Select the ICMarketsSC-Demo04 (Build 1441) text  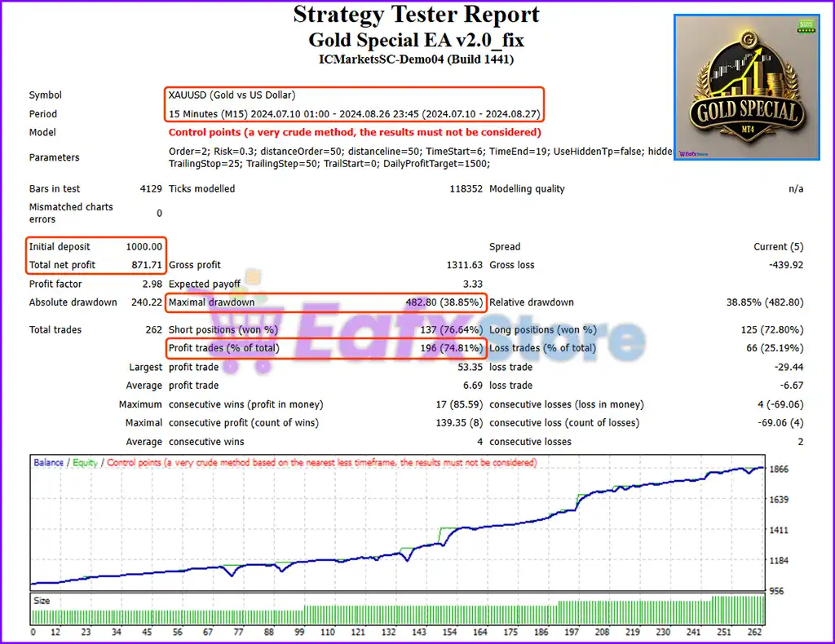coord(417,59)
